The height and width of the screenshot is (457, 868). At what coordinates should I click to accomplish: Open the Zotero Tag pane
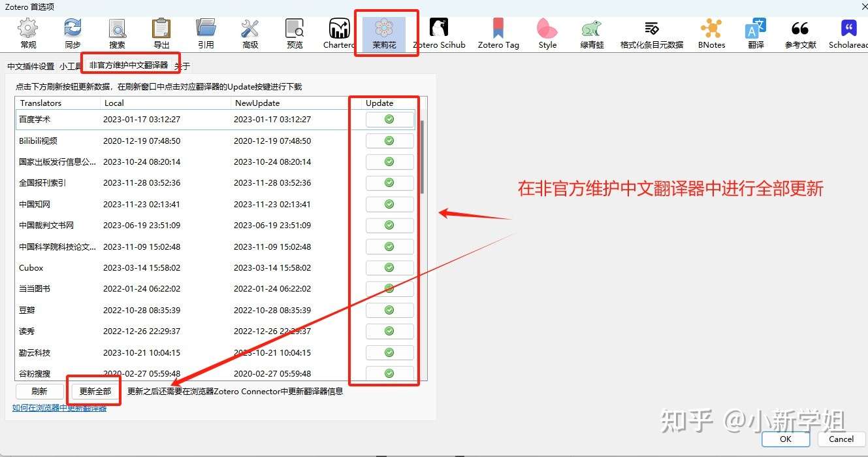[x=498, y=34]
